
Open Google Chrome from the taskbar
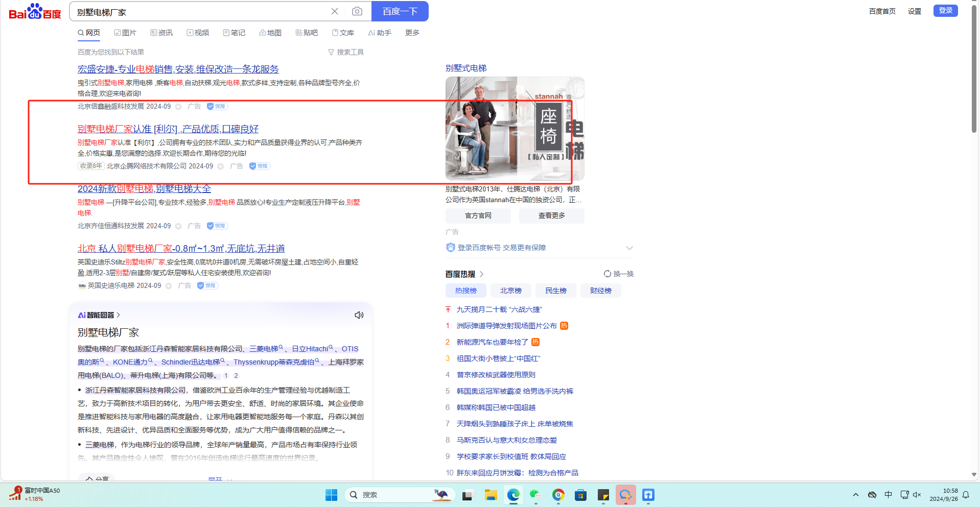(558, 495)
